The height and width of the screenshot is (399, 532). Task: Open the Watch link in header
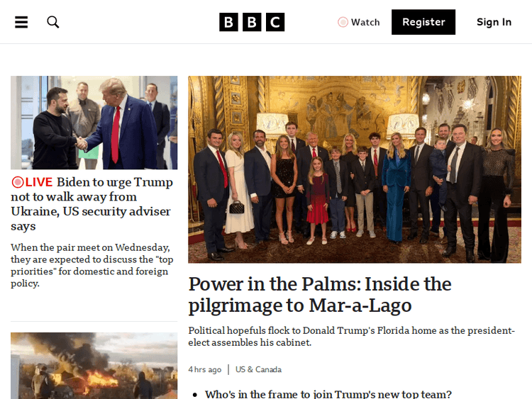click(x=359, y=22)
